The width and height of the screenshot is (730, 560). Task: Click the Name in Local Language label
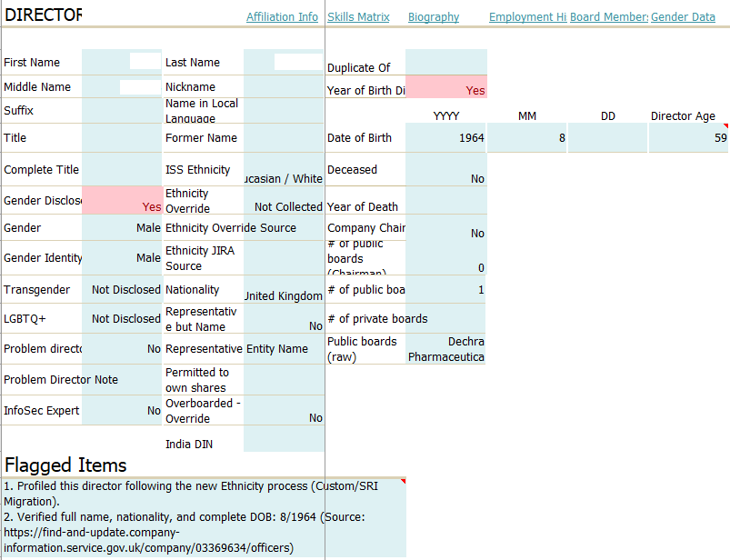point(202,111)
